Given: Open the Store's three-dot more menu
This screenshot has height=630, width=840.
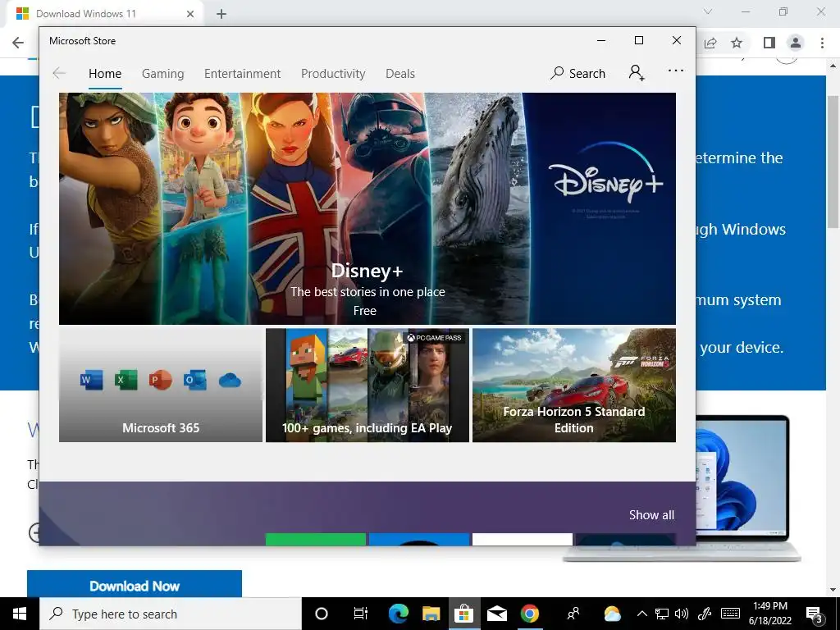Looking at the screenshot, I should click(676, 71).
